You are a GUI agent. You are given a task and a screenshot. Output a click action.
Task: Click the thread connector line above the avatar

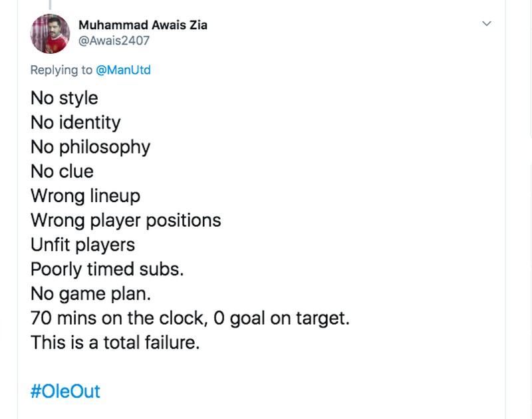tap(50, 4)
